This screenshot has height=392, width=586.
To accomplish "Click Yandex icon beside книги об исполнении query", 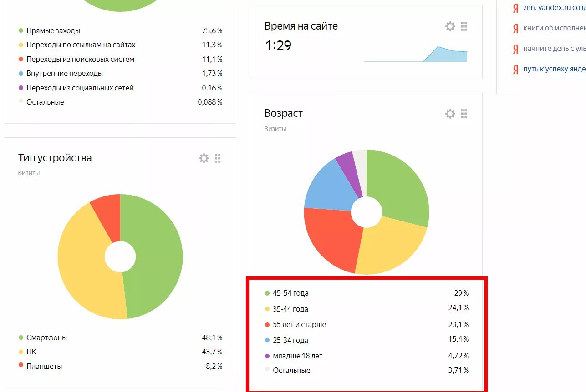I will click(x=515, y=29).
